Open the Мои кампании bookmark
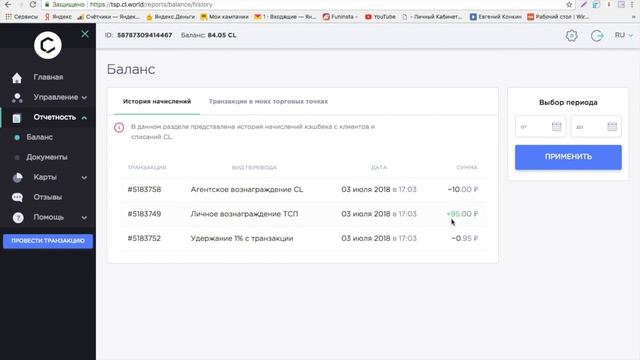This screenshot has height=360, width=640. tap(224, 17)
